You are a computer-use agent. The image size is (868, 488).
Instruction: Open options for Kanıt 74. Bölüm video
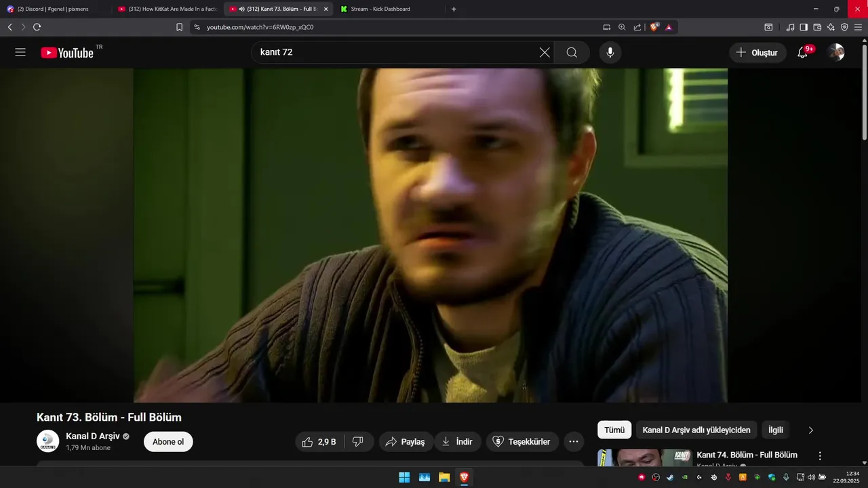(x=820, y=456)
